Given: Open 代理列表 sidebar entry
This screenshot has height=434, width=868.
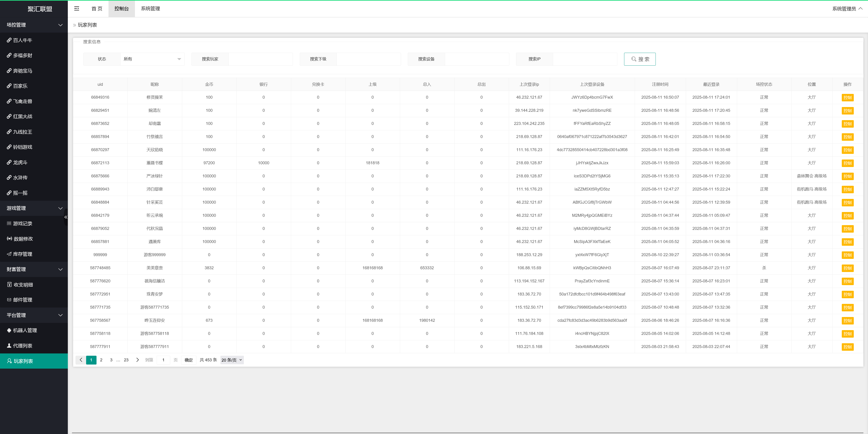Looking at the screenshot, I should [x=22, y=346].
